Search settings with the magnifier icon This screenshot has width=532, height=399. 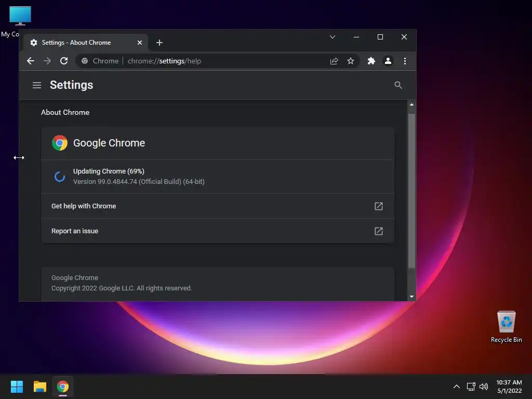click(398, 85)
